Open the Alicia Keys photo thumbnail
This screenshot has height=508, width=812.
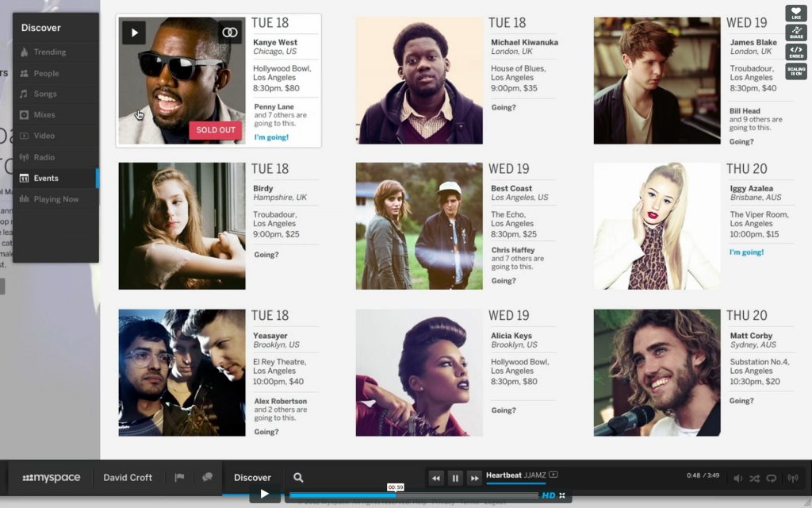419,373
